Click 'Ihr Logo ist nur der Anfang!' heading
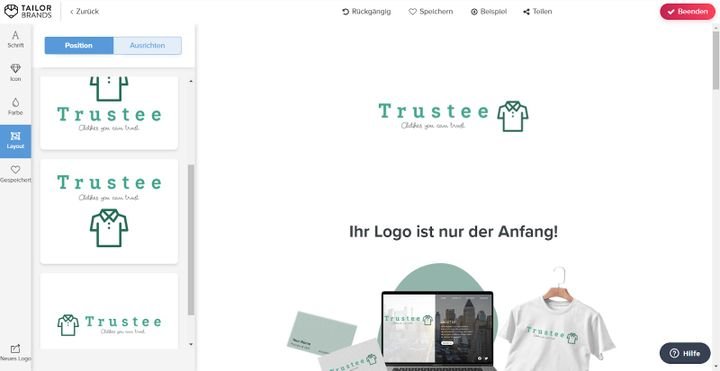 point(453,232)
